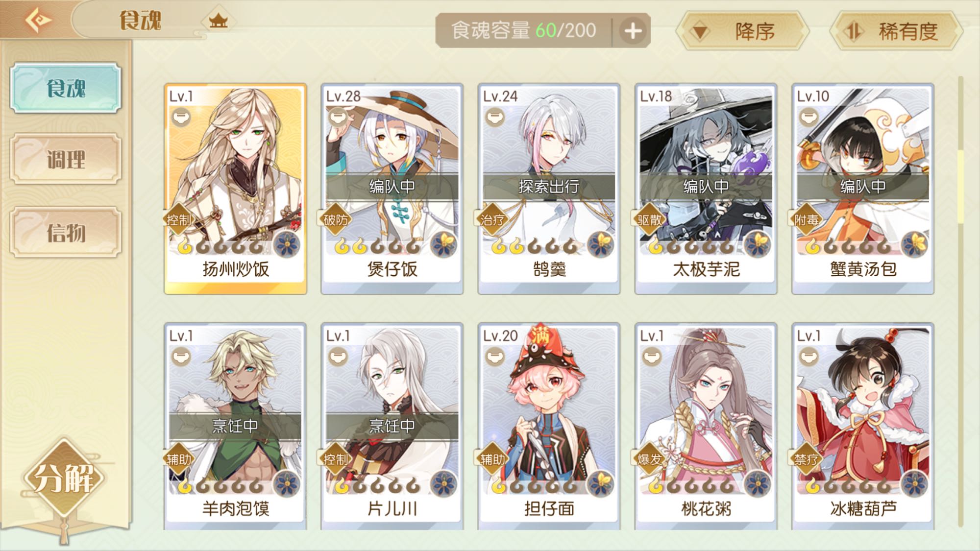Screen dimensions: 980x551
Task: Tap the flower badge on 扬州炒饭 card
Action: tap(287, 244)
